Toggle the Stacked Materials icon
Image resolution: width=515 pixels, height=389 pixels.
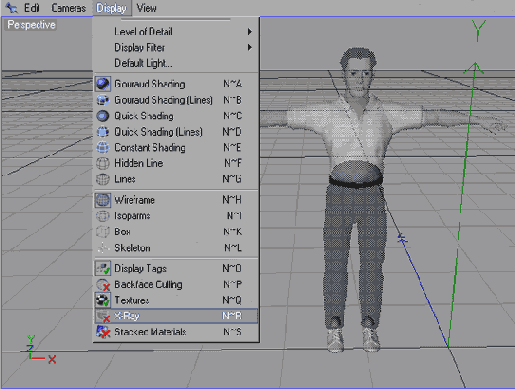103,332
